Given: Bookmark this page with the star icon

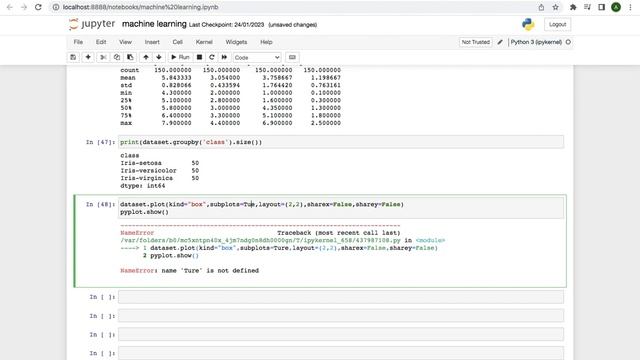Looking at the screenshot, I should pyautogui.click(x=556, y=7).
